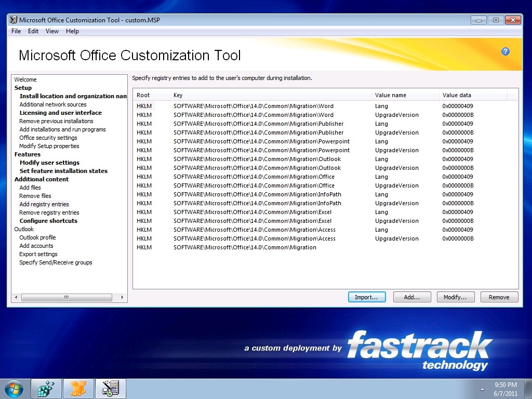Open Outlook profile settings
Screen dimensions: 532x399
(x=37, y=237)
